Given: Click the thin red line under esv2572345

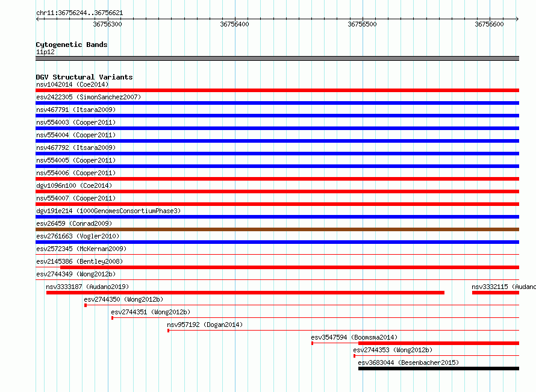Looking at the screenshot, I should click(x=277, y=255).
